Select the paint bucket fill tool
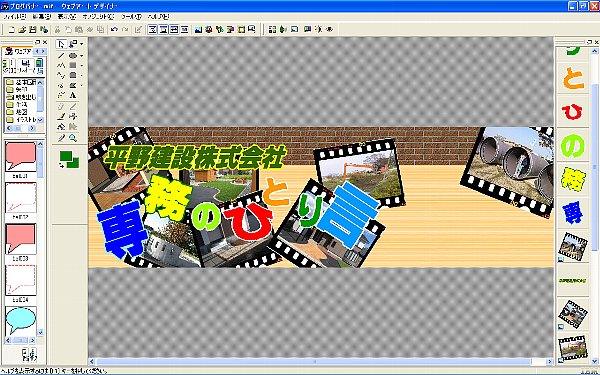 click(x=61, y=127)
